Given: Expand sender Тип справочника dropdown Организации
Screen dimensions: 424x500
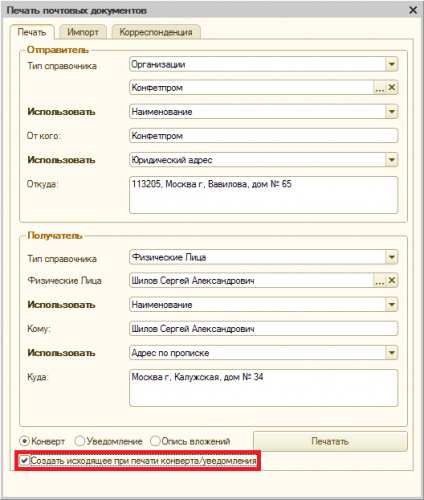Looking at the screenshot, I should (392, 64).
